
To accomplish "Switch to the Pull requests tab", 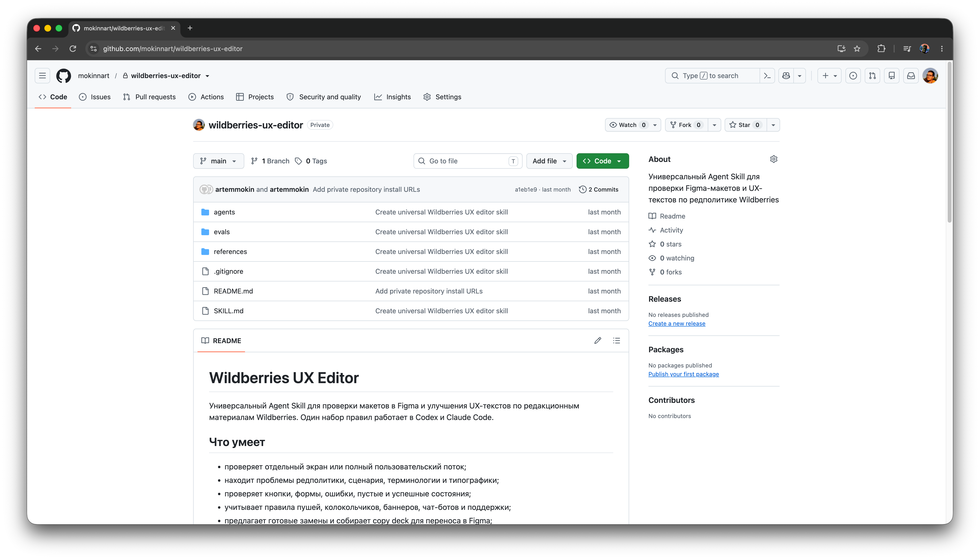I will (x=149, y=97).
